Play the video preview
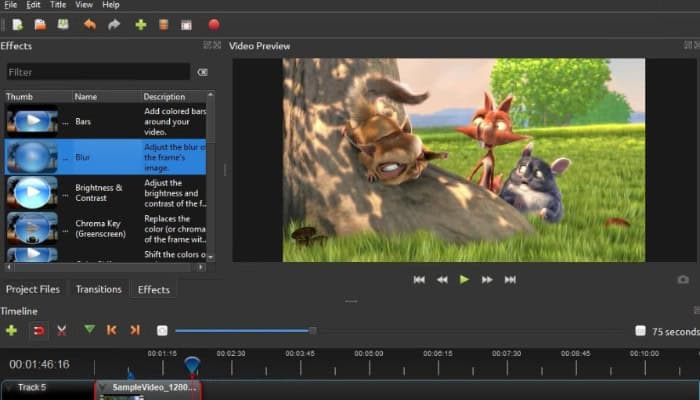This screenshot has height=400, width=700. point(464,279)
